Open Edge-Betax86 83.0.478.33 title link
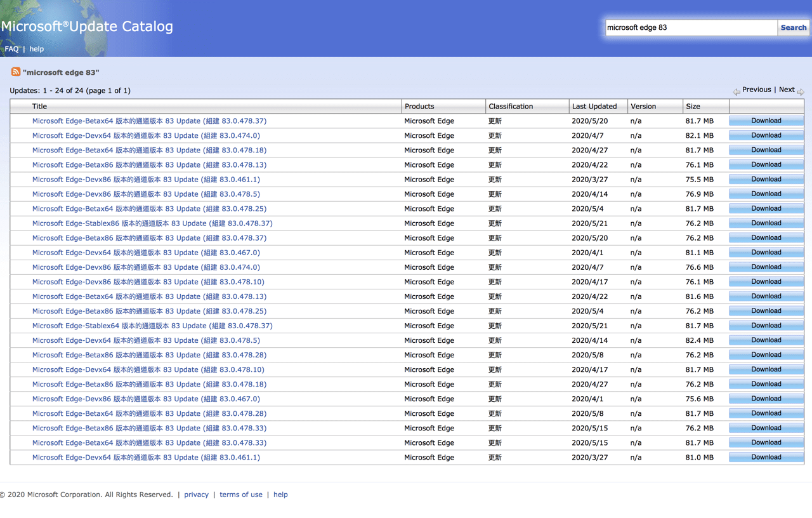The width and height of the screenshot is (812, 518). (x=149, y=428)
